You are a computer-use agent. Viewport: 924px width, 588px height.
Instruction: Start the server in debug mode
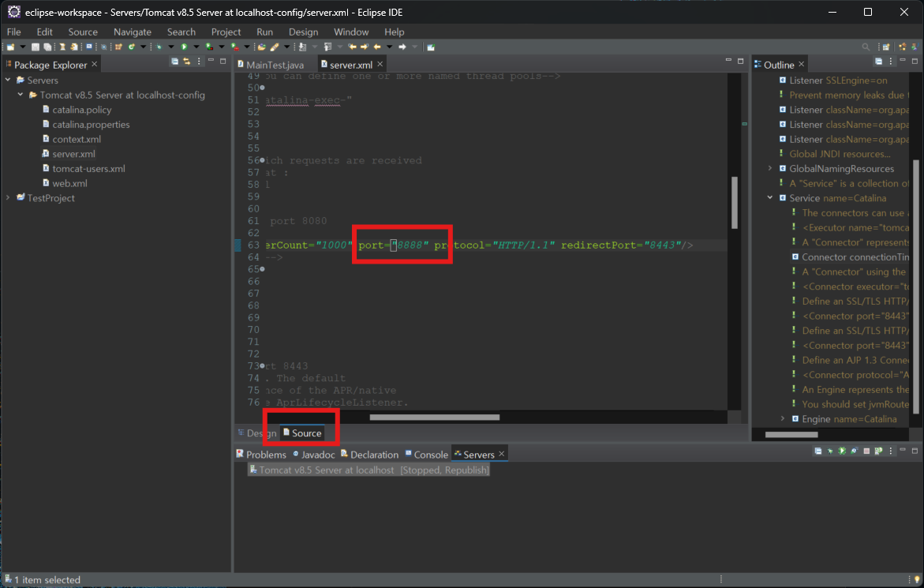click(830, 451)
